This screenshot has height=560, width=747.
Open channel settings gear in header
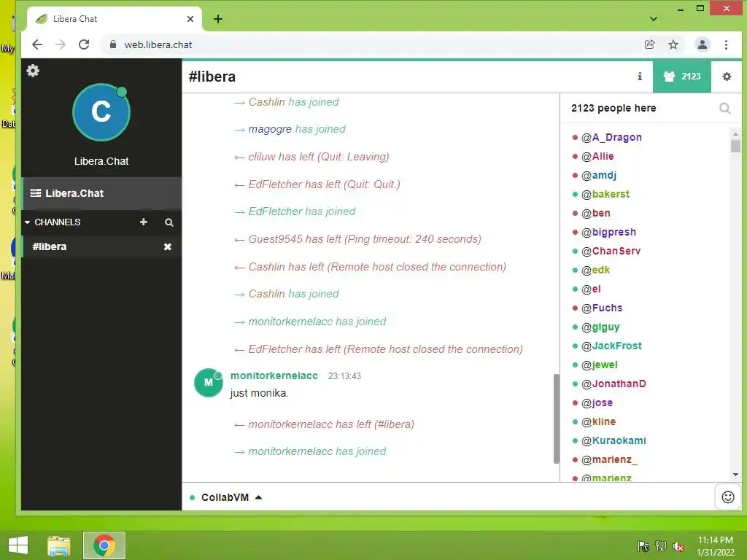[x=727, y=76]
